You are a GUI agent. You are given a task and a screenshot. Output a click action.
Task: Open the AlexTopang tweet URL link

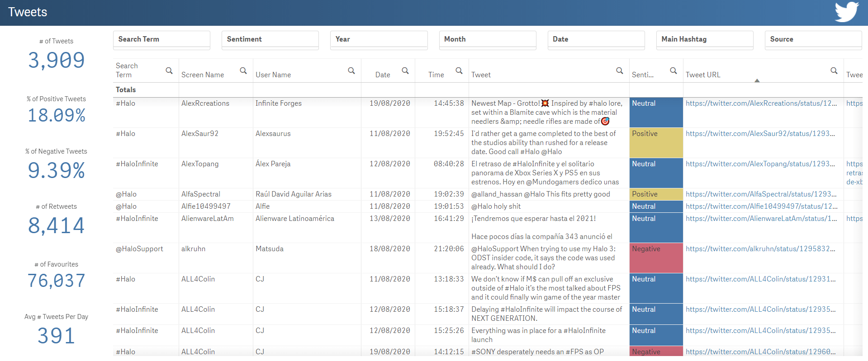click(x=760, y=164)
